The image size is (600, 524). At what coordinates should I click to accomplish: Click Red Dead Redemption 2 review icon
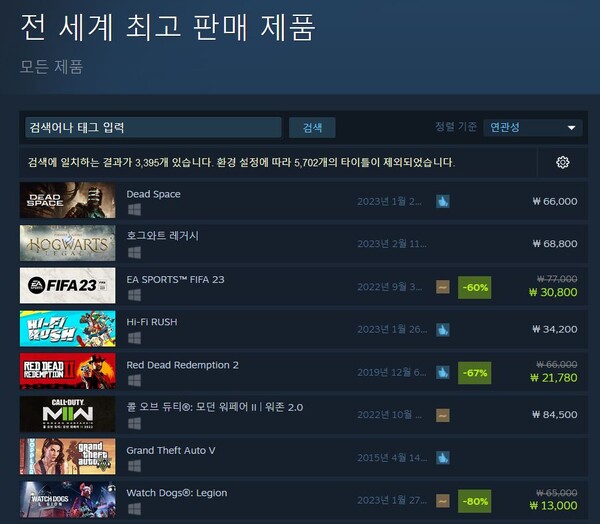pyautogui.click(x=443, y=372)
